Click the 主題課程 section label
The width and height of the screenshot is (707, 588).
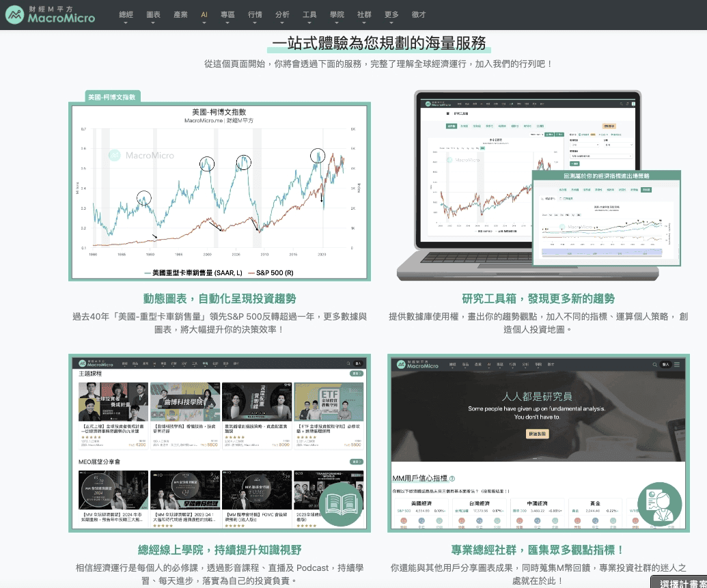click(x=90, y=374)
